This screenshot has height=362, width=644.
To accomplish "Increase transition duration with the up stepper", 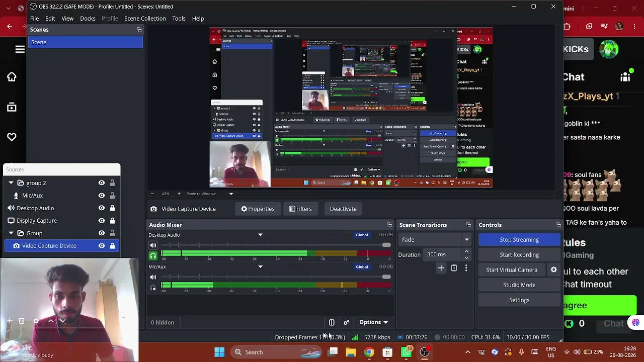I will click(466, 251).
